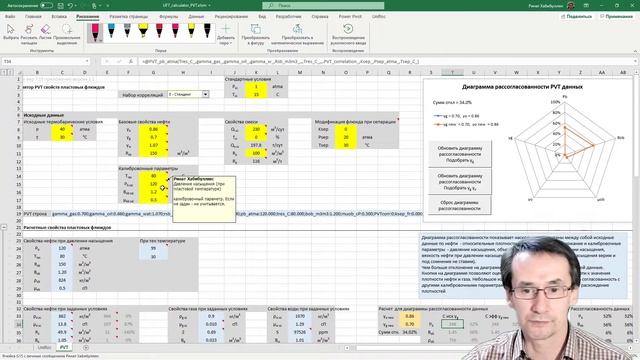This screenshot has width=640, height=360.
Task: Toggle the Draw with Touch tool
Action: point(29,33)
